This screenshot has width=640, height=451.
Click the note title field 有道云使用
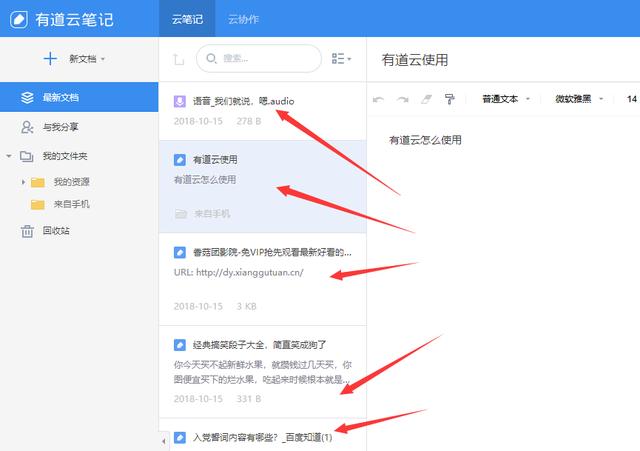click(x=415, y=60)
